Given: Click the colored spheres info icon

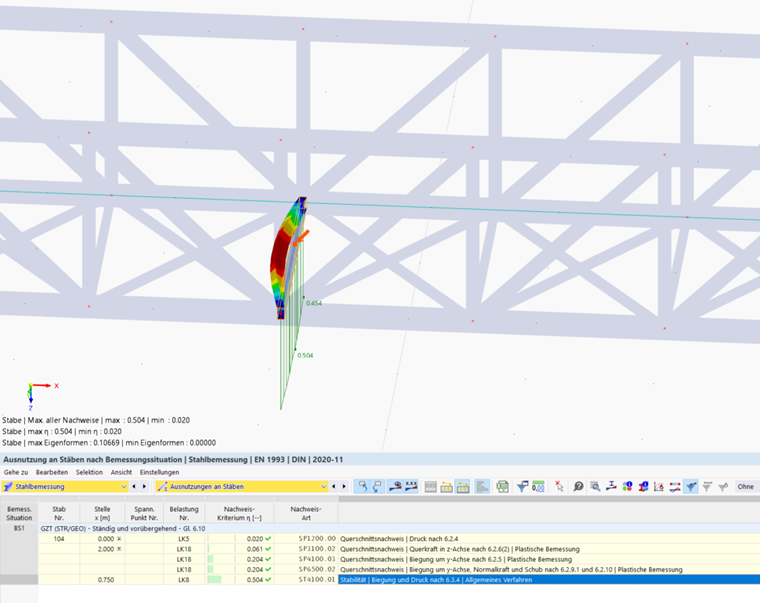Looking at the screenshot, I should pos(627,486).
